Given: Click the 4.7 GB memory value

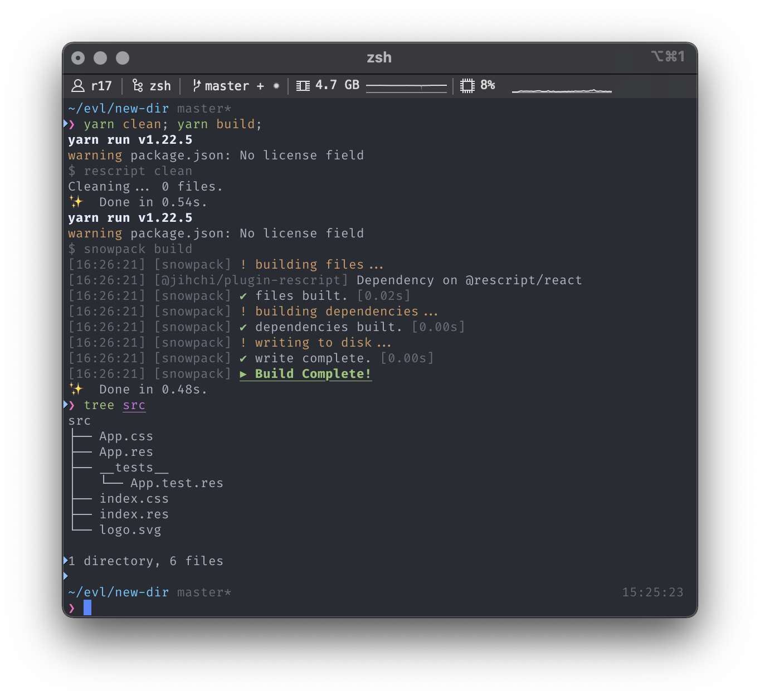Looking at the screenshot, I should [x=338, y=85].
